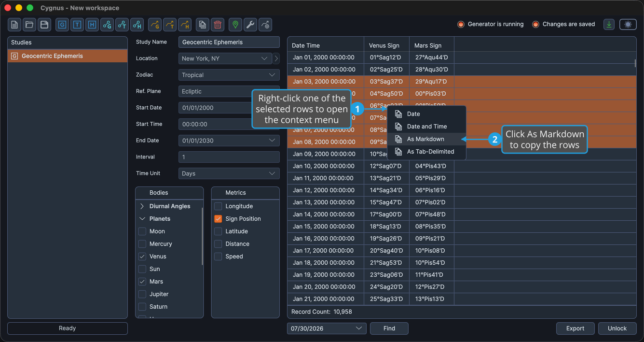Click the Interval input field
Image resolution: width=644 pixels, height=342 pixels.
229,157
